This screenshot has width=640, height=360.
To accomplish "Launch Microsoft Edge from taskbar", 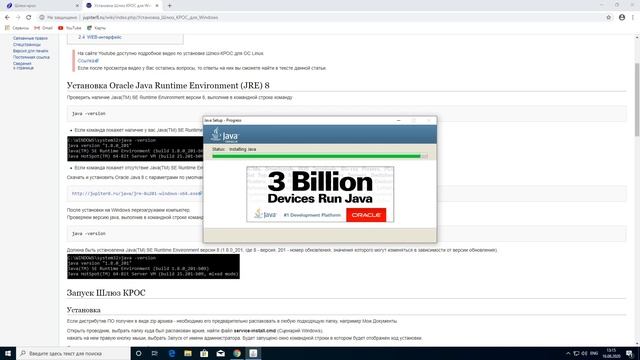I will point(171,353).
